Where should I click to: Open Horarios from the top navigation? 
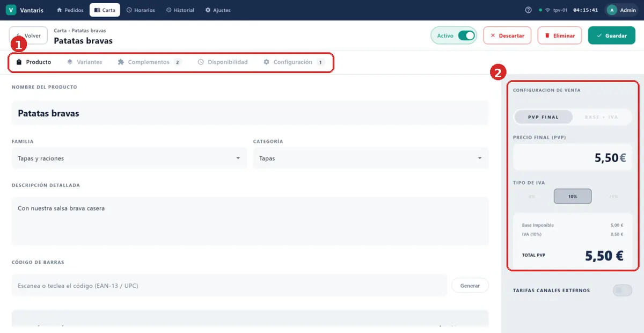(x=141, y=10)
